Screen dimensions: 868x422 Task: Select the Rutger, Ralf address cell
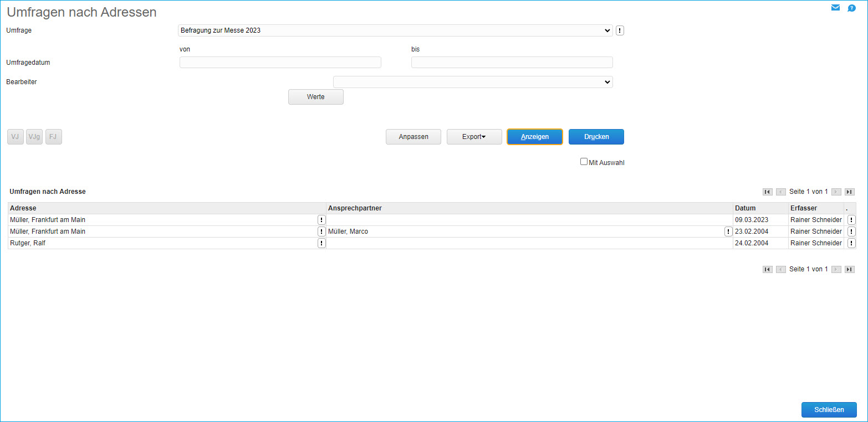click(167, 243)
